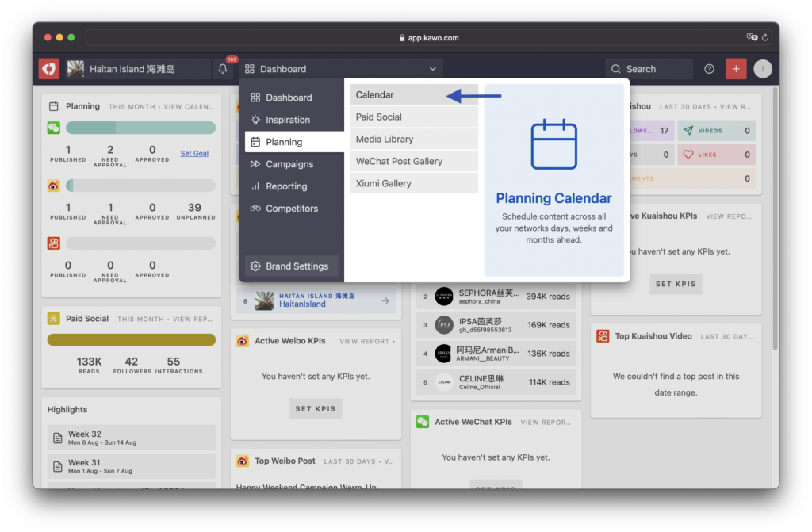Screen dimensions: 812x532
Task: Click the help question mark icon
Action: coord(709,69)
